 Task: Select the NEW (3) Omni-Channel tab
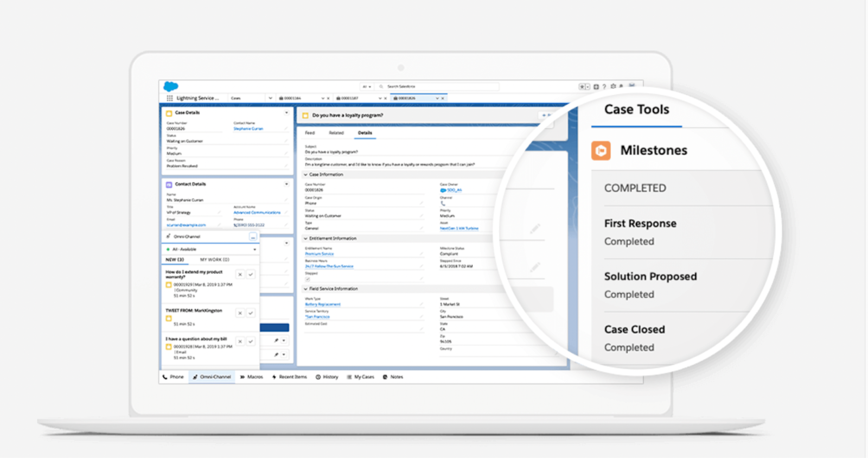175,260
